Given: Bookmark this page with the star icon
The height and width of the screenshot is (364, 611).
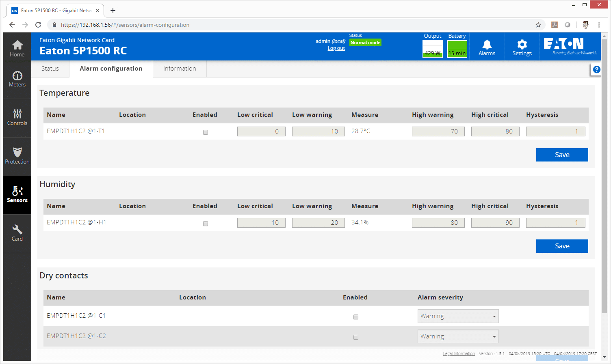Looking at the screenshot, I should tap(538, 25).
